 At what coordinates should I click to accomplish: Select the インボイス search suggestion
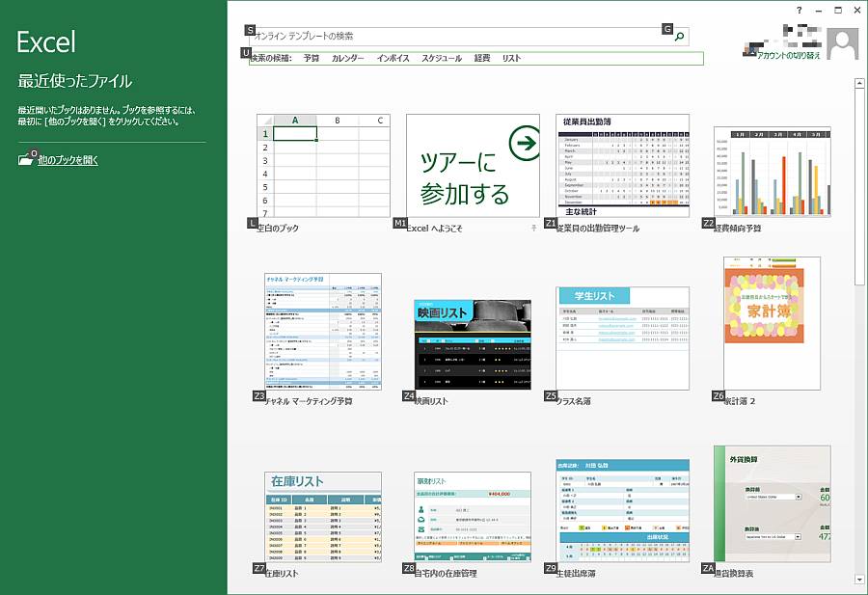393,58
